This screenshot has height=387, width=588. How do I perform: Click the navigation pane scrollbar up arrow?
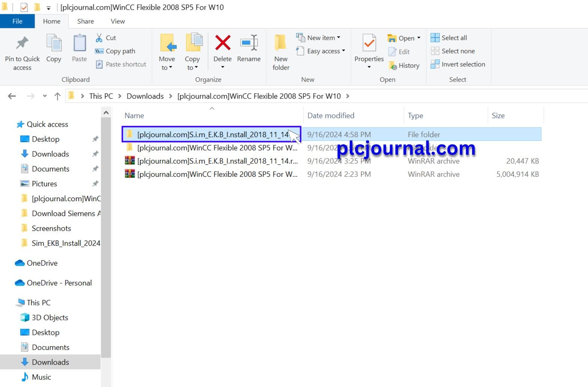pyautogui.click(x=106, y=113)
